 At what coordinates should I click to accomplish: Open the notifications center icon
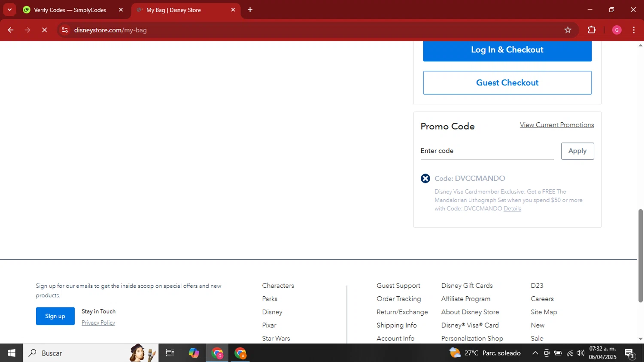tap(630, 353)
